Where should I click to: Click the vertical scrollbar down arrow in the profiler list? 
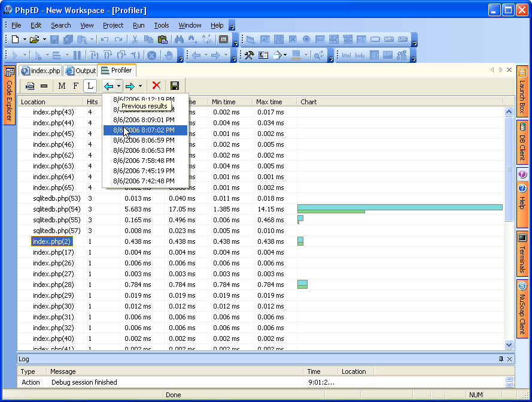coord(509,344)
